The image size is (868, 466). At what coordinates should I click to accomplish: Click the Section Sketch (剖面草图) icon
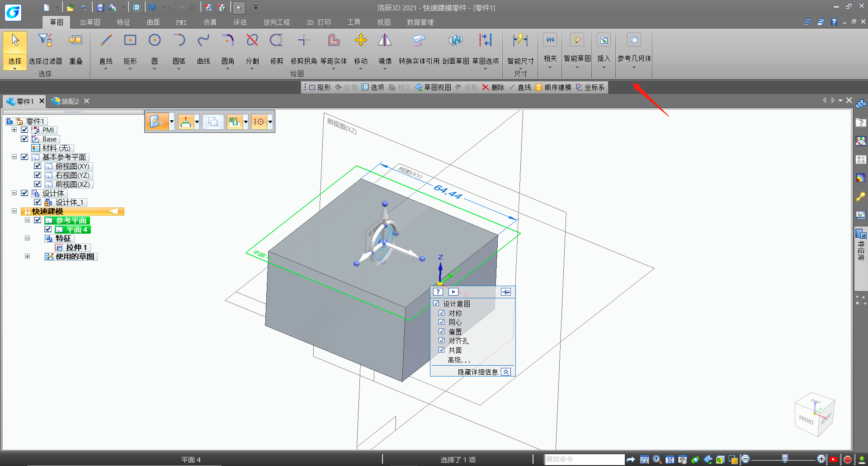pos(456,41)
